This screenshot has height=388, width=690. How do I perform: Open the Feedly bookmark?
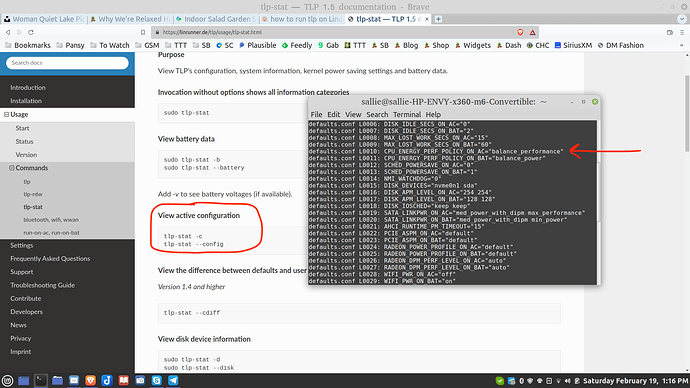pos(297,45)
